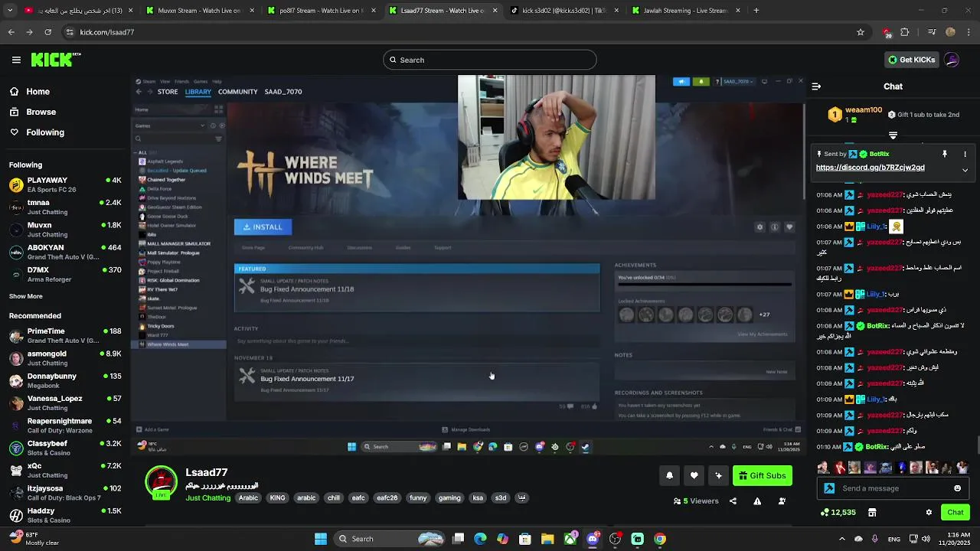Viewport: 980px width, 551px height.
Task: Click the 12,535 channel points balance
Action: [838, 512]
